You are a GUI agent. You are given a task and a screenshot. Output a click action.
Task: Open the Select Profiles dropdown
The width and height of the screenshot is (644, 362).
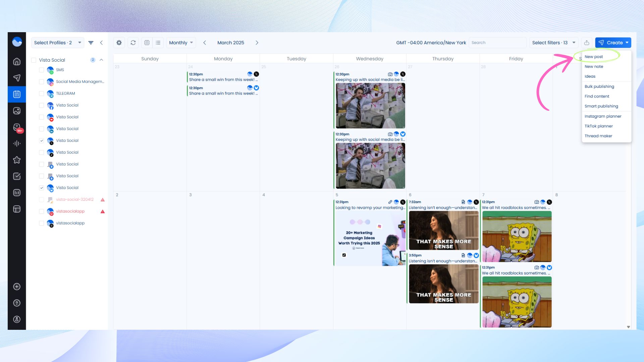[57, 43]
